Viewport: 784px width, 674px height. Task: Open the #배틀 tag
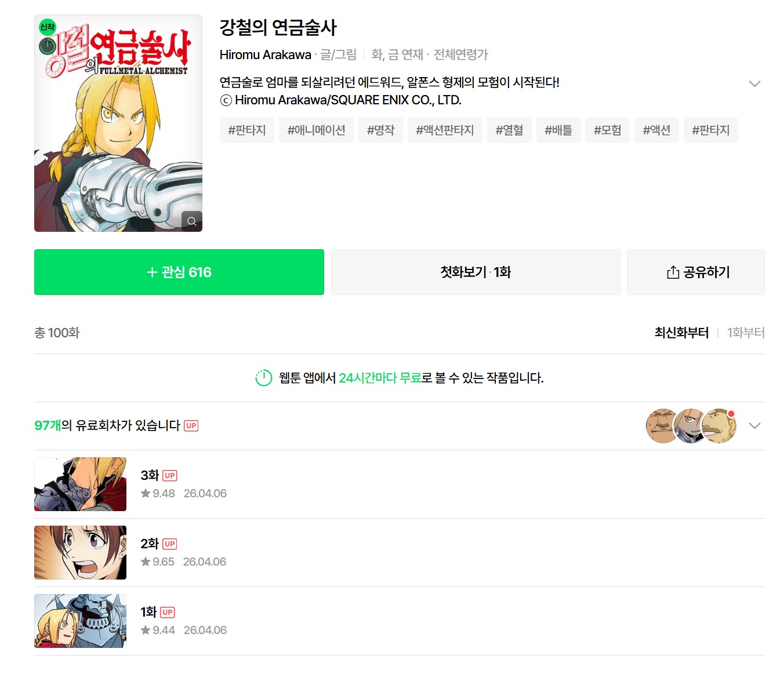[558, 130]
